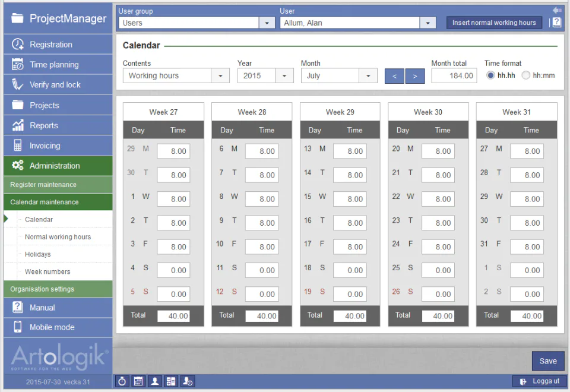The height and width of the screenshot is (392, 570).
Task: Expand the Register maintenance section
Action: pos(58,184)
